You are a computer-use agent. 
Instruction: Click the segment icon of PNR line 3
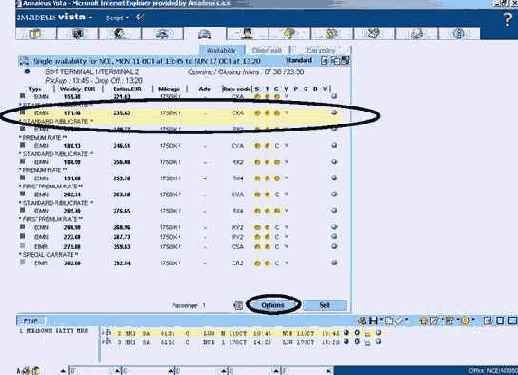(x=108, y=341)
